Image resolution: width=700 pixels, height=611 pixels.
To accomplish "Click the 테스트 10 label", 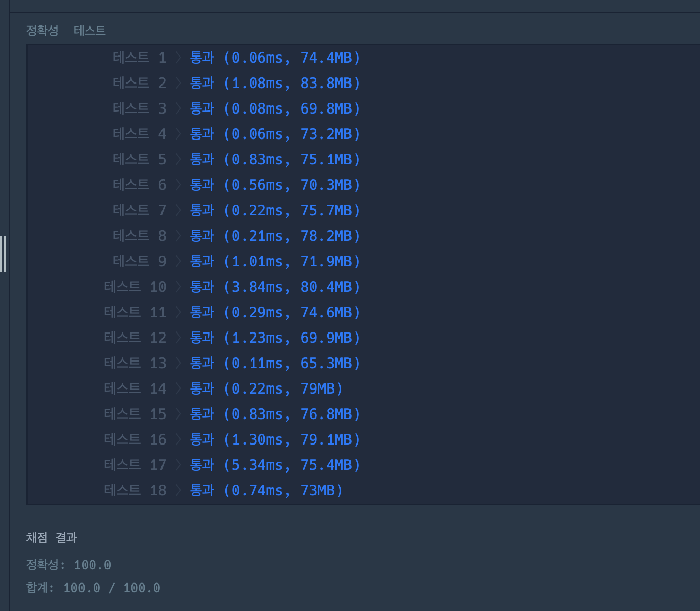I will click(135, 287).
